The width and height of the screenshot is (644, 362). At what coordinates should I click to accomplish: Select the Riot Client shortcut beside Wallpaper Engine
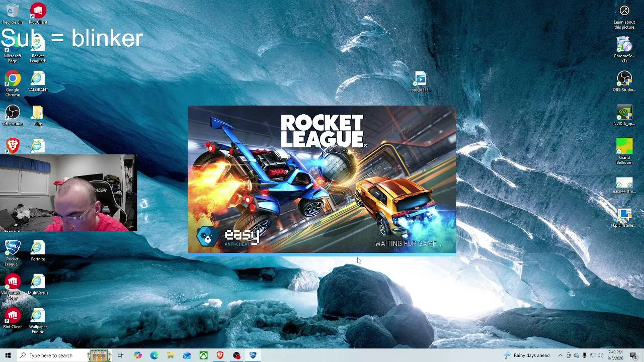tap(13, 318)
